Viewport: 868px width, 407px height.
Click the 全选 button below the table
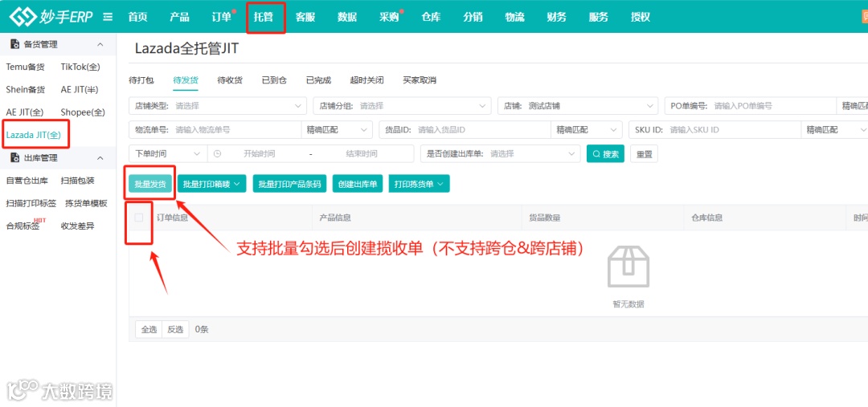[149, 329]
